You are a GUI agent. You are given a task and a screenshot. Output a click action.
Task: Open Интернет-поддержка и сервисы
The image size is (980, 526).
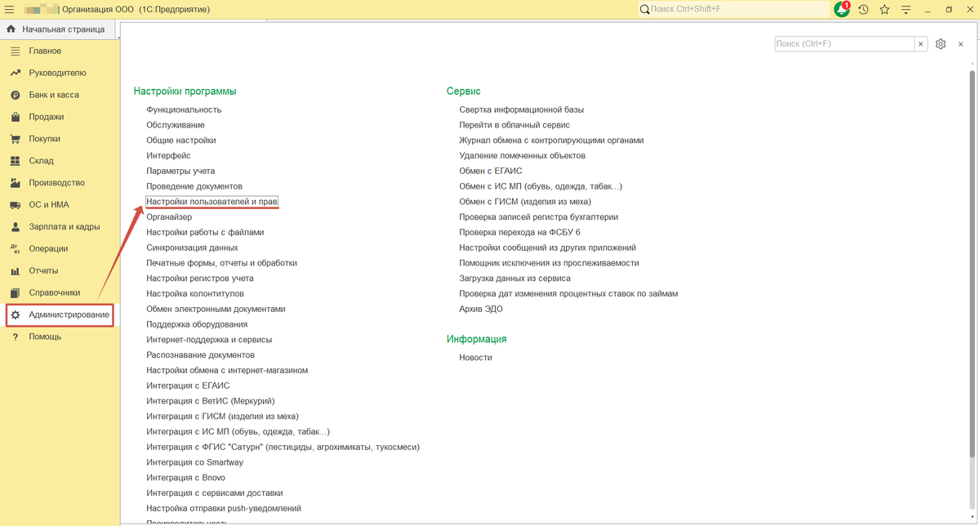(209, 340)
